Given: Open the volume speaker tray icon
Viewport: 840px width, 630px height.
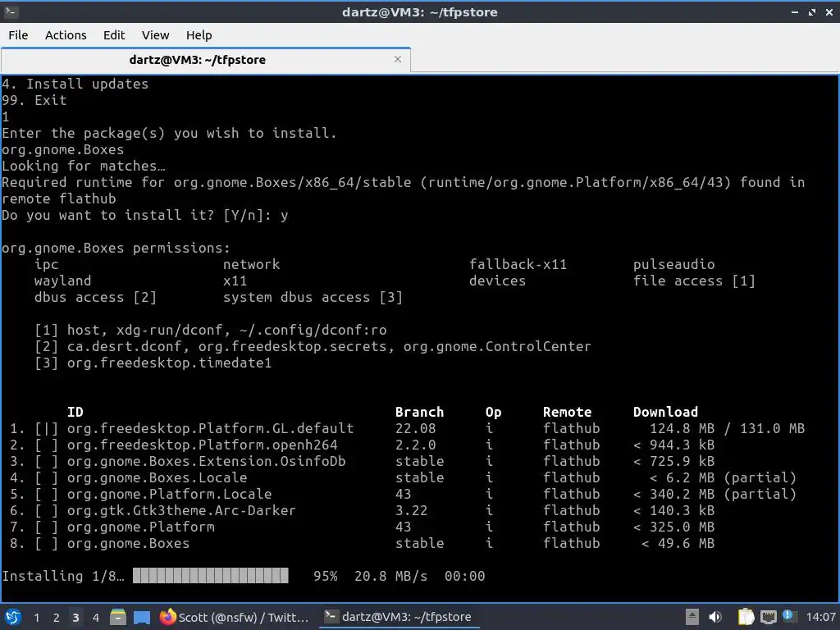Looking at the screenshot, I should 715,617.
